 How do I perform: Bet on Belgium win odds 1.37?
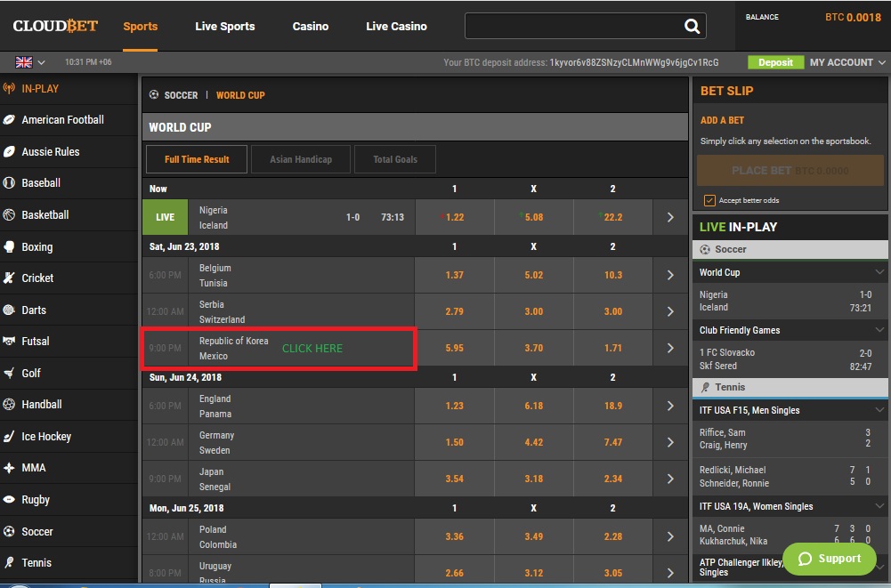pos(454,275)
